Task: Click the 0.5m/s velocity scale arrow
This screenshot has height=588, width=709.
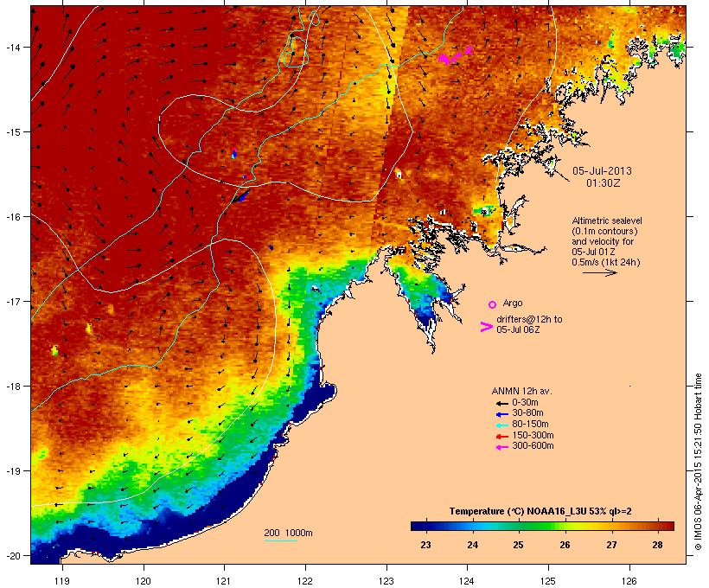Action: (599, 272)
